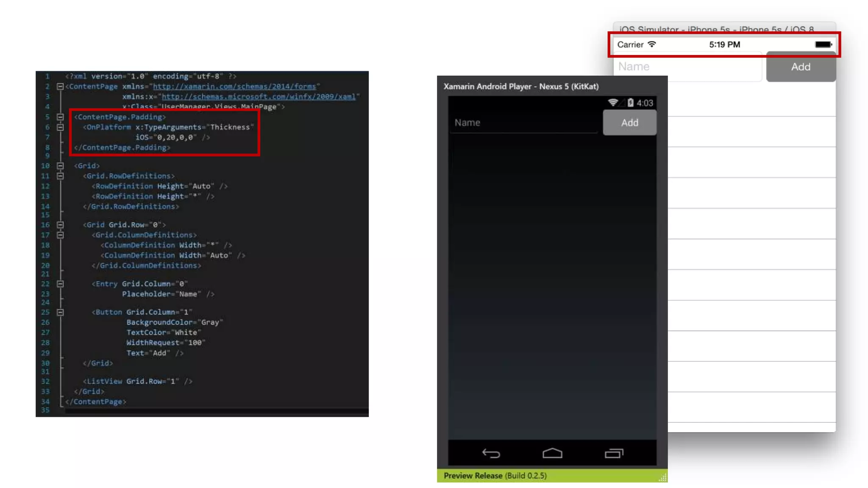Click the resize grip on Android Player
The height and width of the screenshot is (488, 868).
click(x=663, y=478)
